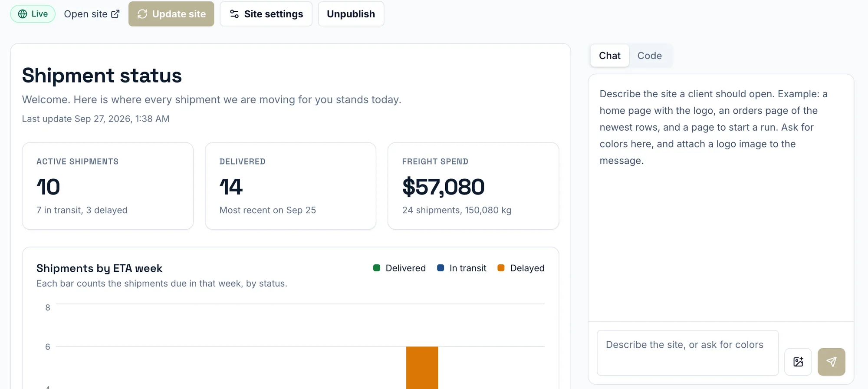Focus the 'Describe the site' message field
Image resolution: width=868 pixels, height=389 pixels.
tap(687, 353)
